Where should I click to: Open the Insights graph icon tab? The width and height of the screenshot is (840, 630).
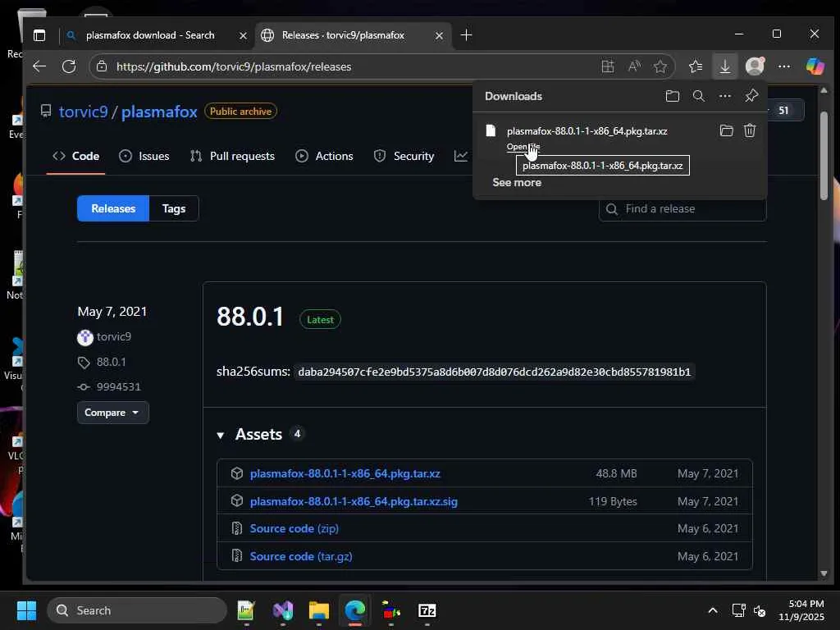[x=461, y=156]
